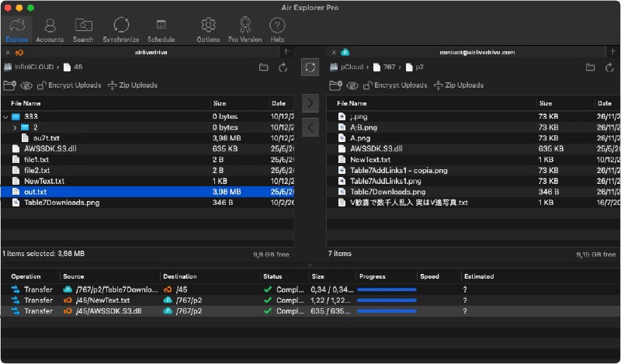Refresh the pCloud right pane
This screenshot has width=621, height=364.
coord(609,68)
